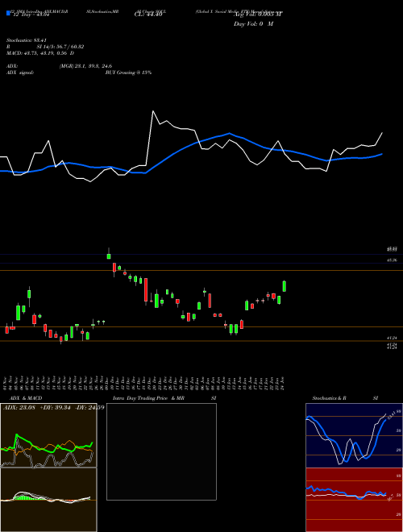403x532 pixels.
Task: Click the blue moving average line crest
Action: [x=230, y=133]
